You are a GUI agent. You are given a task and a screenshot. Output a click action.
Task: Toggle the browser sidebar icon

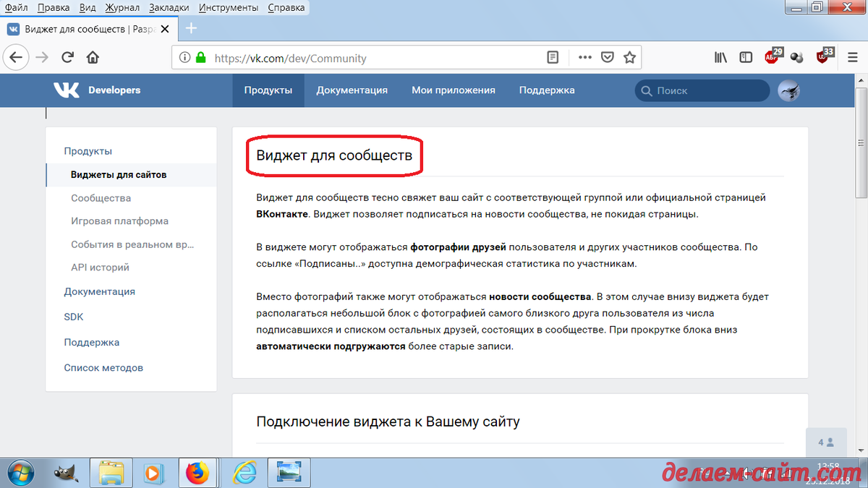pyautogui.click(x=746, y=56)
